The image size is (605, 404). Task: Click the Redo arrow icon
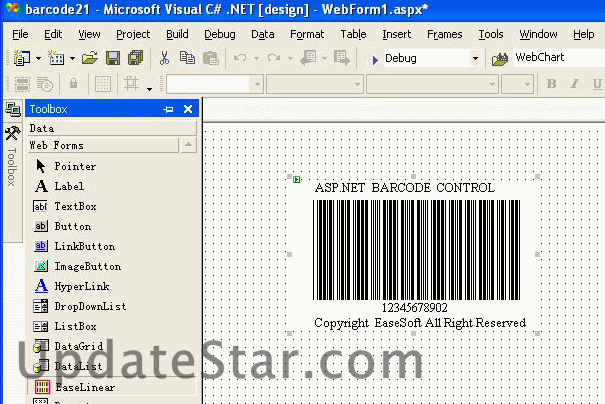tap(274, 58)
